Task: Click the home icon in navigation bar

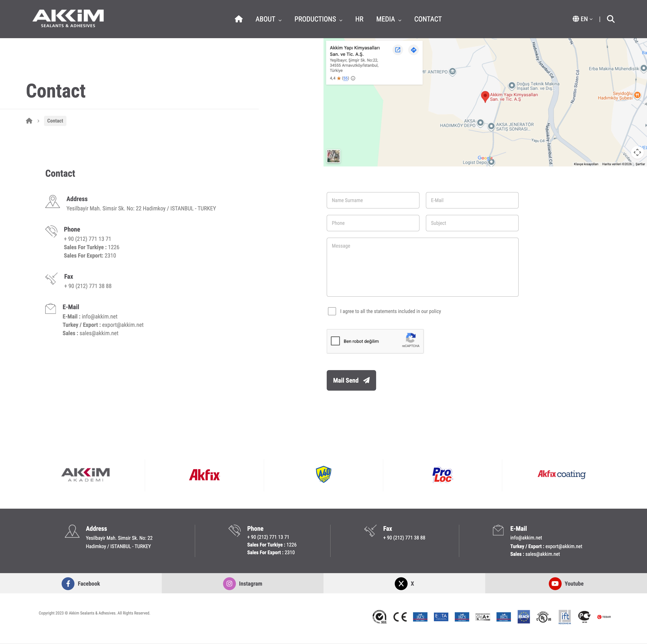Action: tap(238, 19)
